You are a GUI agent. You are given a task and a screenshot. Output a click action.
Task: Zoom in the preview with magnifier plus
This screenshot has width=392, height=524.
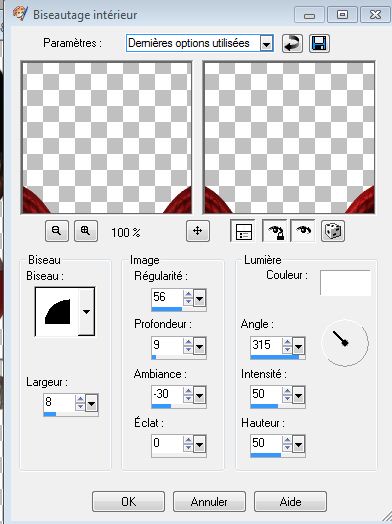tap(86, 231)
